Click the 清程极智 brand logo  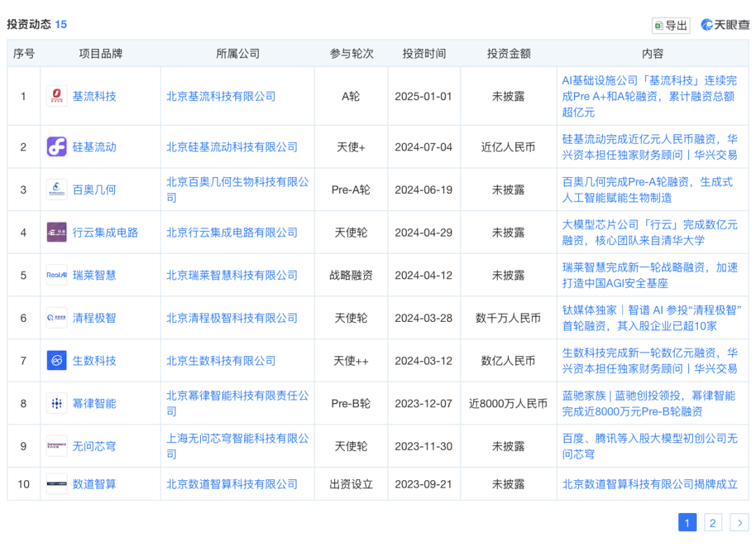click(x=57, y=318)
